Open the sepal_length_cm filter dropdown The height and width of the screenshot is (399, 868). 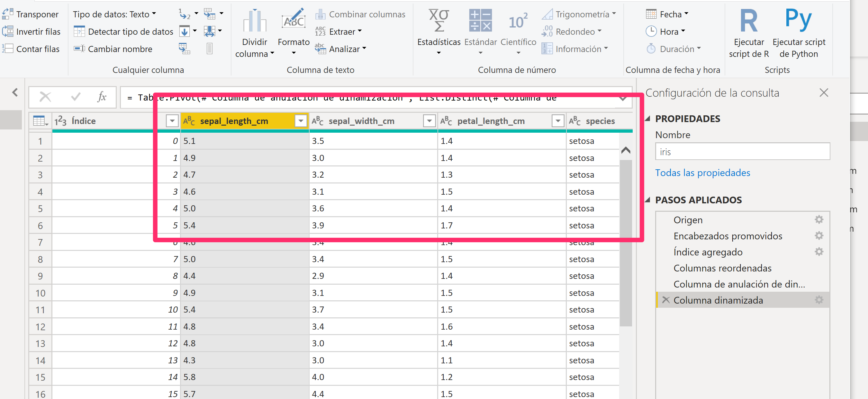(x=301, y=121)
